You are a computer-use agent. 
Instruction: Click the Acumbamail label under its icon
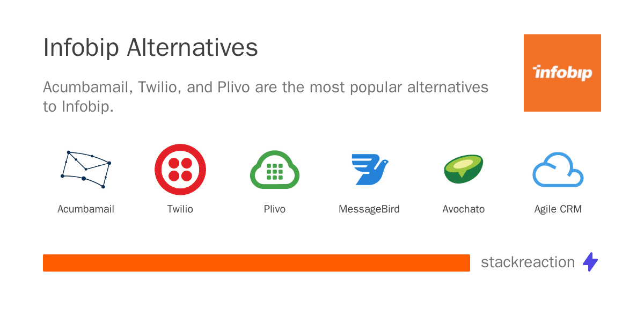tap(86, 209)
